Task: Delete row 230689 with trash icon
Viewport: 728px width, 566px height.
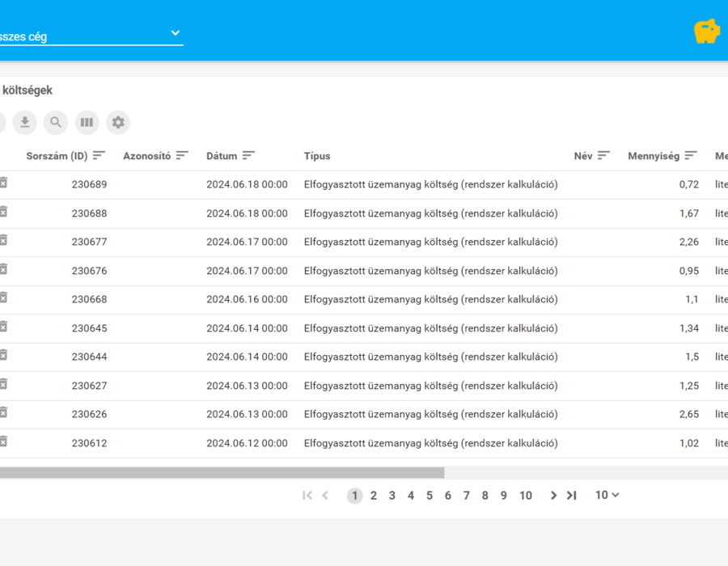Action: coord(3,183)
